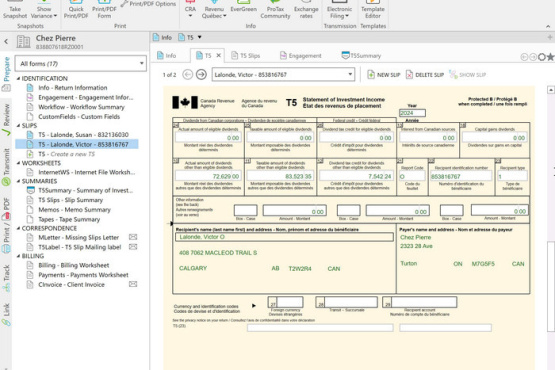This screenshot has width=555, height=370.
Task: Click SHOW SLIP button
Action: [x=468, y=75]
